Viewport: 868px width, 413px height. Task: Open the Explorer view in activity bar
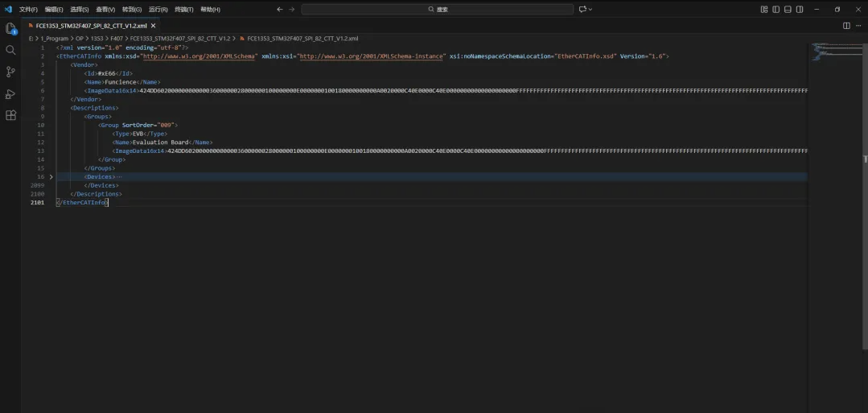10,28
